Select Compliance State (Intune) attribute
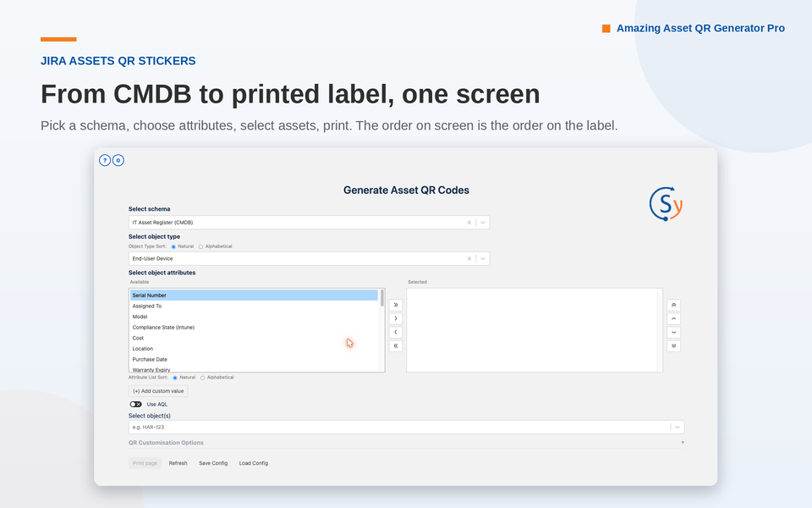Image resolution: width=812 pixels, height=508 pixels. point(255,327)
